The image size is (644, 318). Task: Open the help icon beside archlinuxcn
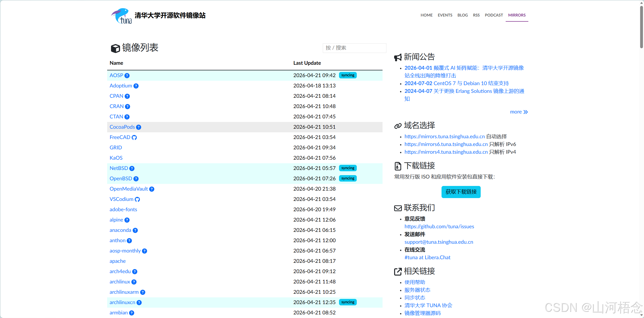(x=139, y=303)
